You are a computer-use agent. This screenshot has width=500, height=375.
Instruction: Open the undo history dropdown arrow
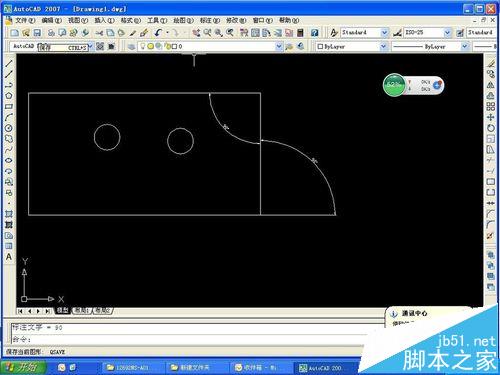(167, 33)
